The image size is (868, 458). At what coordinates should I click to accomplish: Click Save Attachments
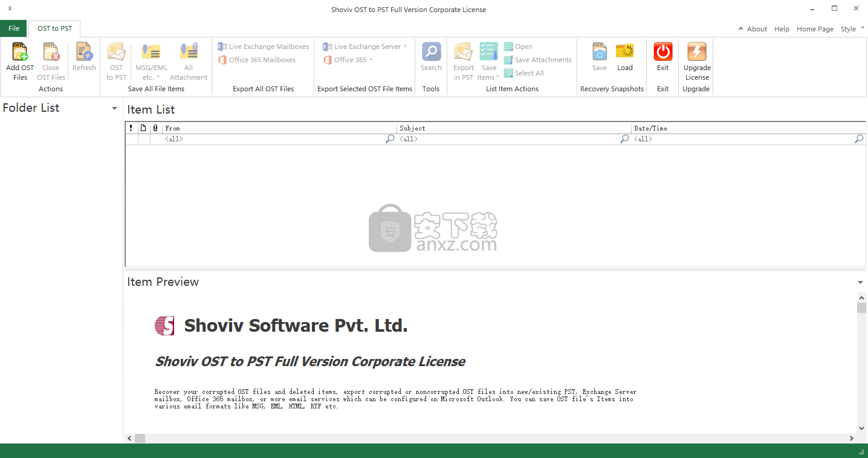coord(537,60)
